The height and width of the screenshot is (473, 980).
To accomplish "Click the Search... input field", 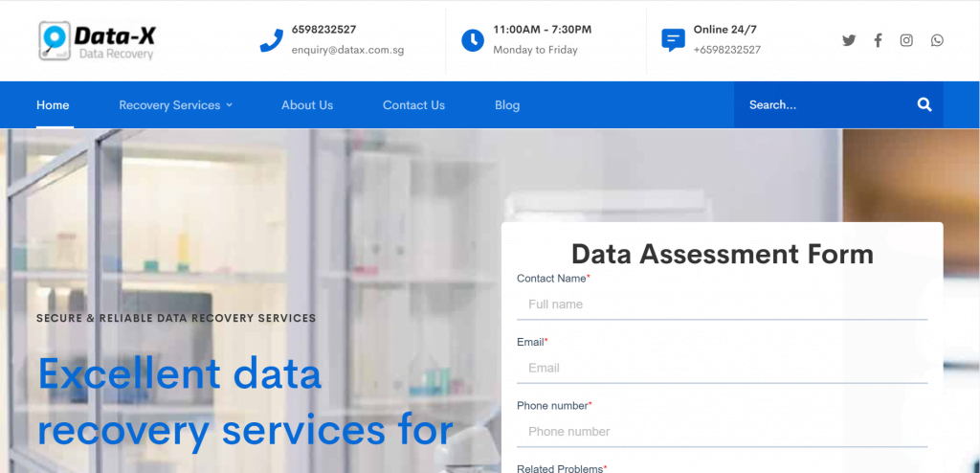I will click(x=825, y=105).
